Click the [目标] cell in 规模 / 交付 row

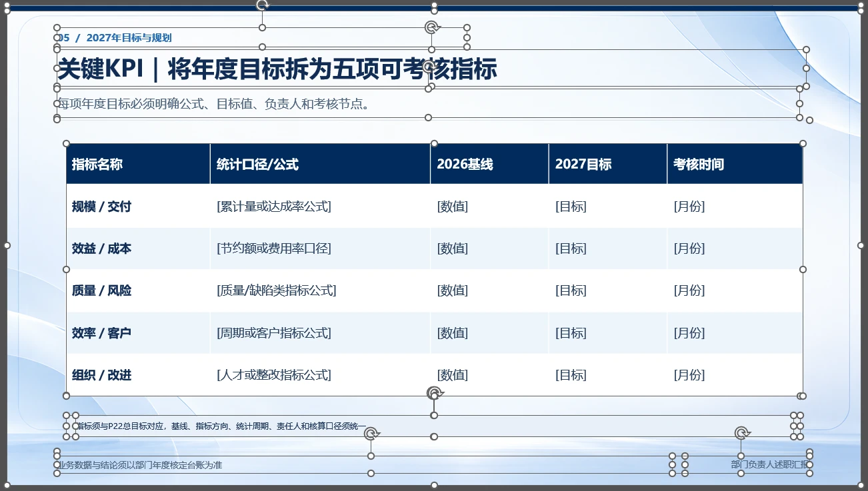[608, 207]
